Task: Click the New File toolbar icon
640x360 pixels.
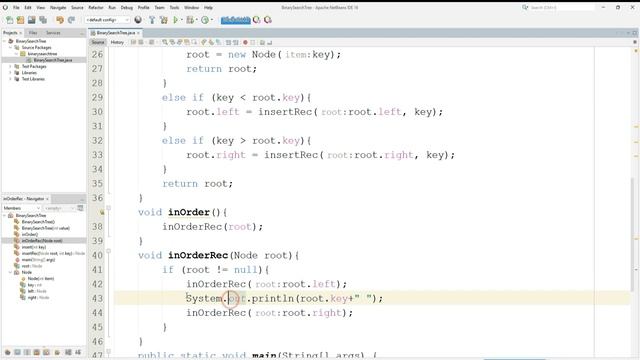Action: pyautogui.click(x=9, y=20)
